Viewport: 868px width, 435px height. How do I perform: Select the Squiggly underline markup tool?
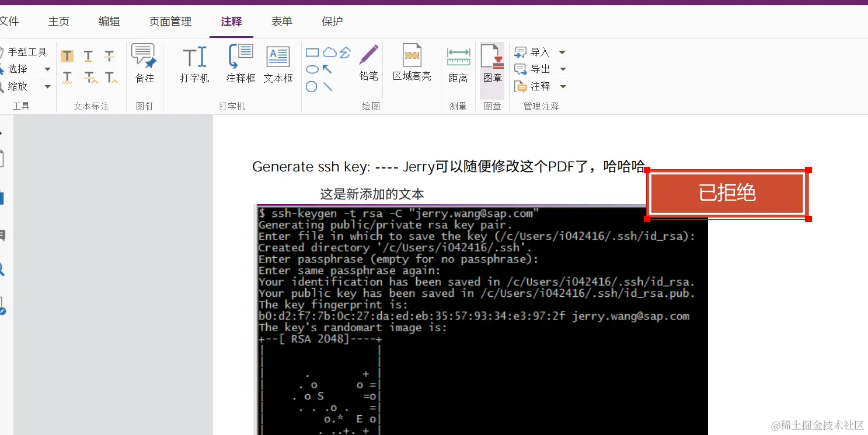pos(68,78)
